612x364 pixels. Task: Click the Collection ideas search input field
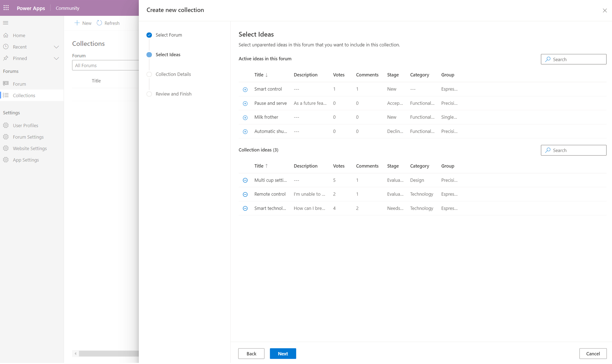tap(573, 150)
